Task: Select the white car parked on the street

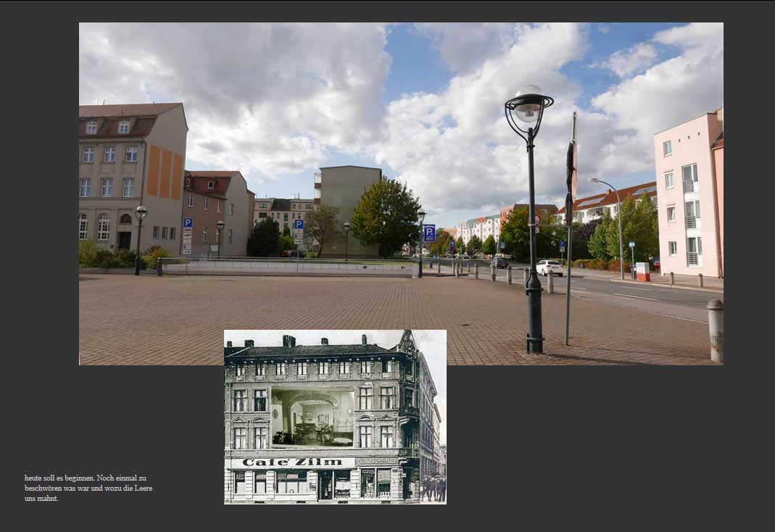Action: click(x=549, y=267)
